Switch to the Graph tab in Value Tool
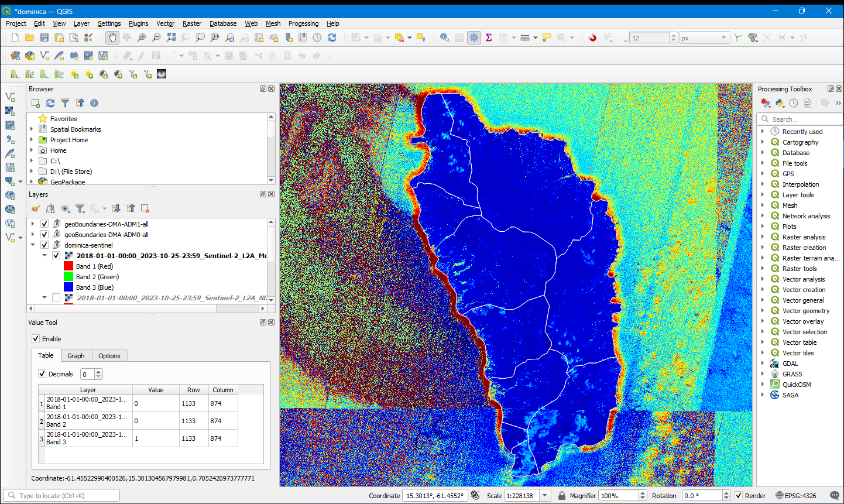The width and height of the screenshot is (844, 504). point(76,355)
